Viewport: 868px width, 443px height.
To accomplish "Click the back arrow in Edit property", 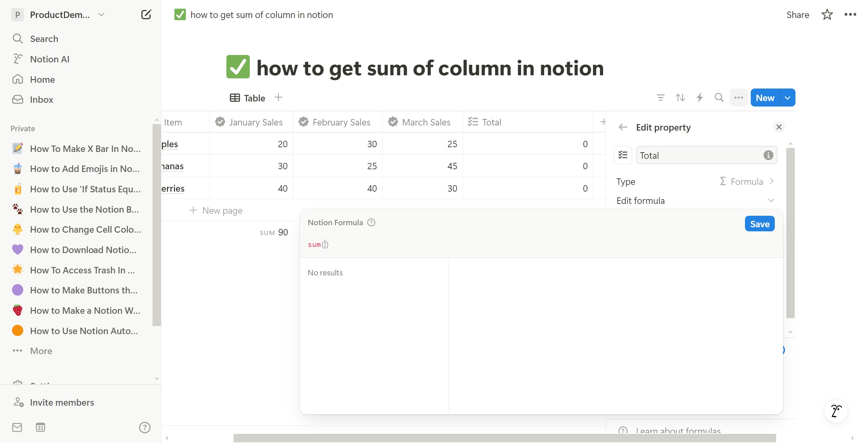I will click(623, 127).
